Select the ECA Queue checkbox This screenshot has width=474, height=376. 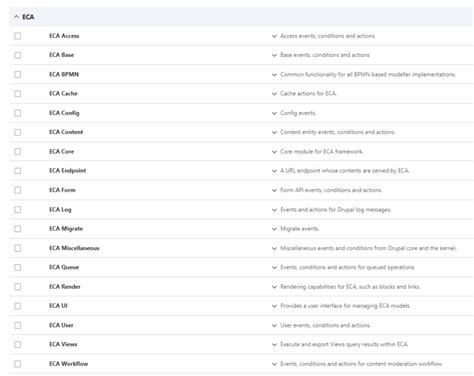tap(18, 267)
